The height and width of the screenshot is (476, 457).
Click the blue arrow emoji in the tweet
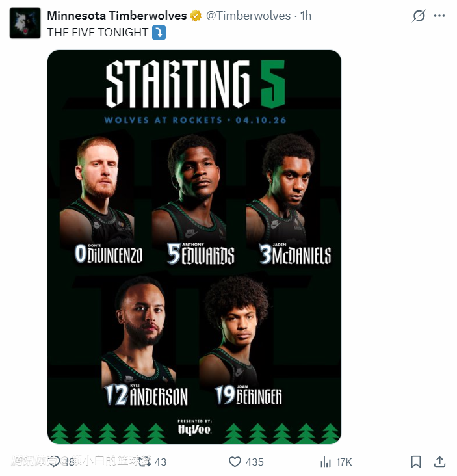(x=159, y=32)
